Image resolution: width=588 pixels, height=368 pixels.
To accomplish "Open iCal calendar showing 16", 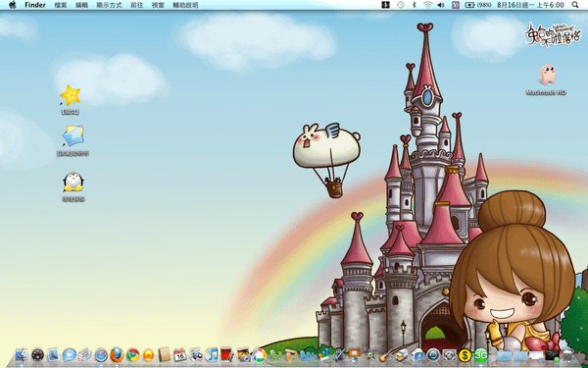I will click(180, 354).
